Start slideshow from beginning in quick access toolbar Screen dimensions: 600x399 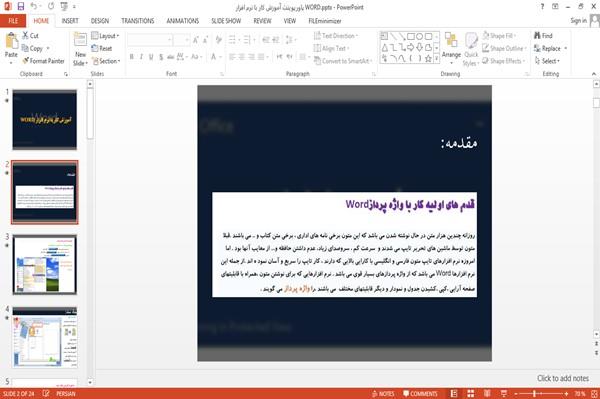[64, 7]
